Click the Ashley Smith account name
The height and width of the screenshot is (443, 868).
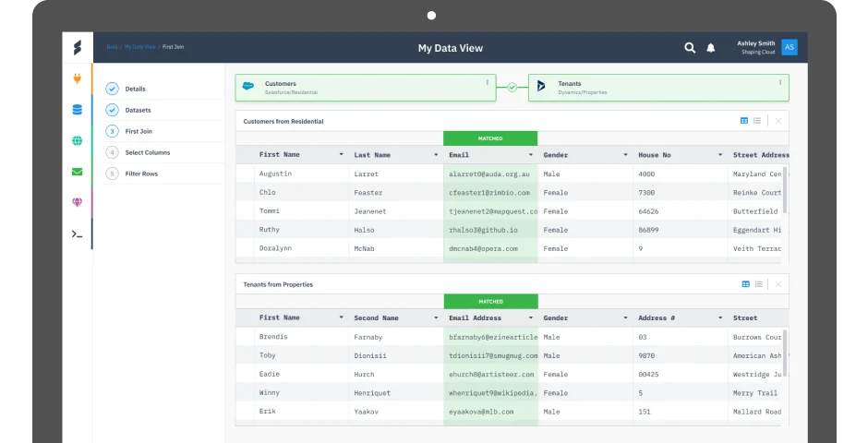coord(755,43)
